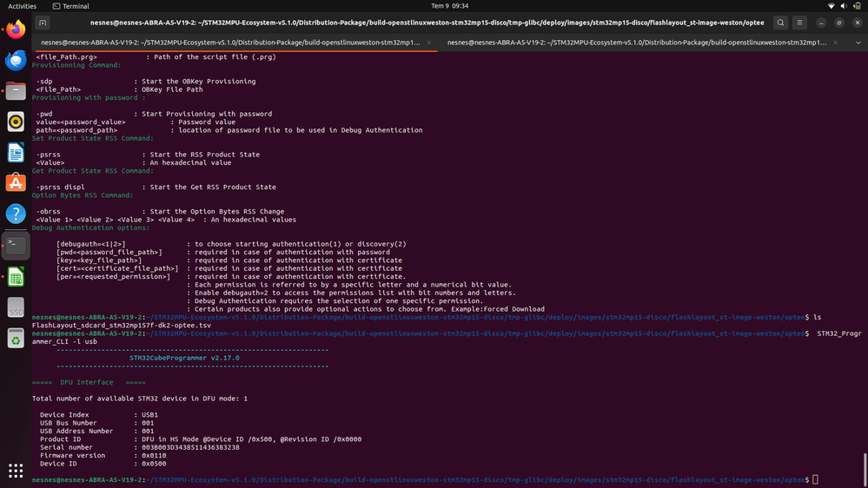Open Rhythmbox from the dock
868x488 pixels.
16,122
